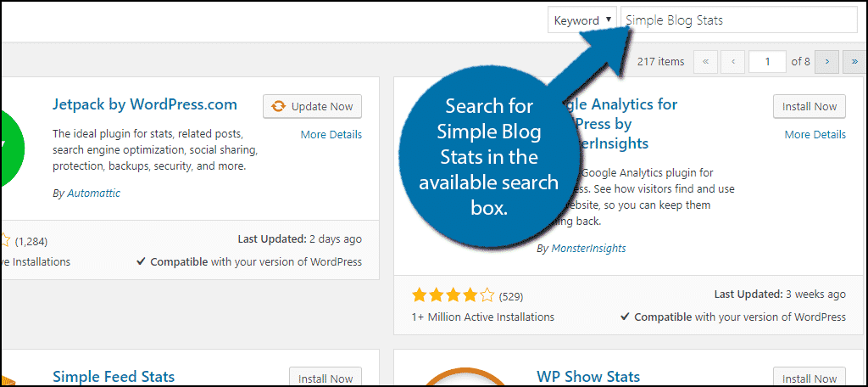Open More Details for Google Analytics plugin
The image size is (868, 387).
point(815,135)
